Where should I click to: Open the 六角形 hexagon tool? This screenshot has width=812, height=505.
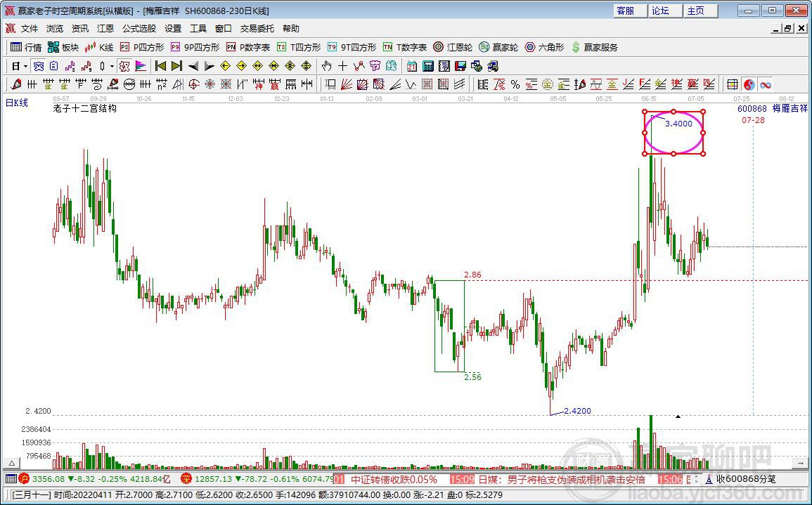544,47
